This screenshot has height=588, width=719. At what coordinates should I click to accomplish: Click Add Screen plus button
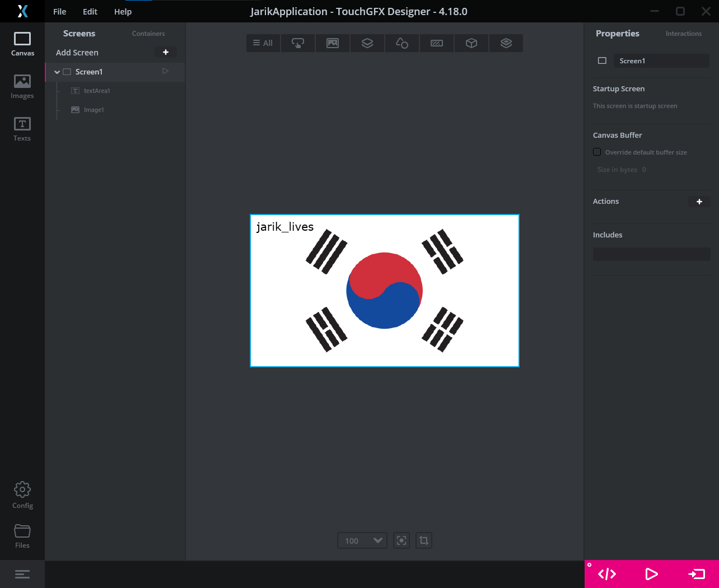click(166, 52)
